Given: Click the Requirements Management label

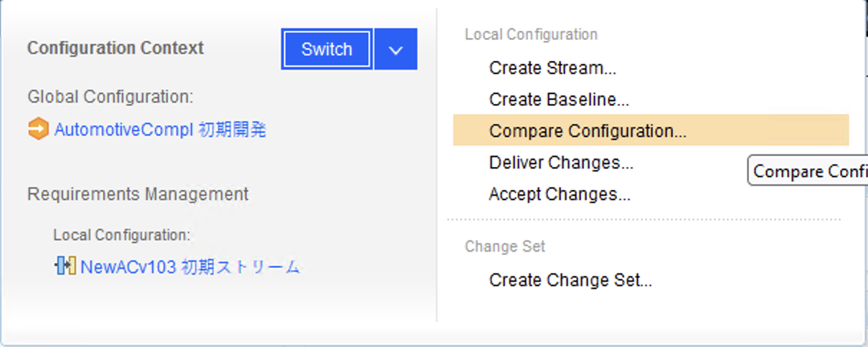Looking at the screenshot, I should coord(138,194).
